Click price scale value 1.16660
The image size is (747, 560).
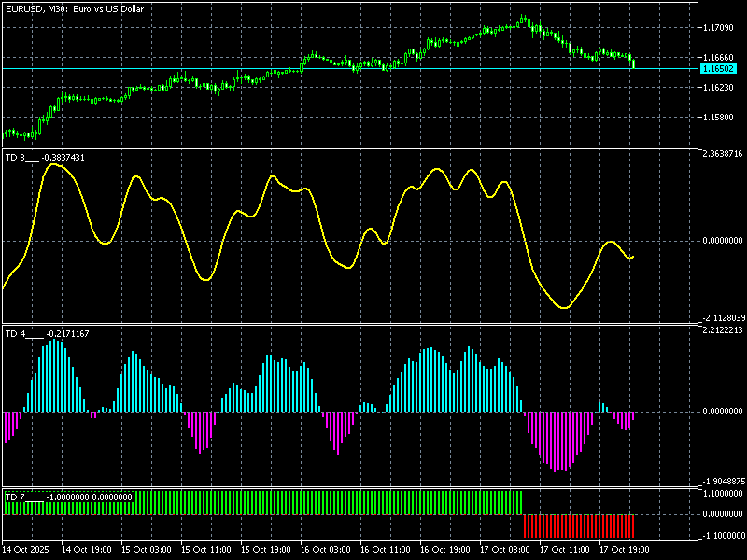click(x=718, y=58)
